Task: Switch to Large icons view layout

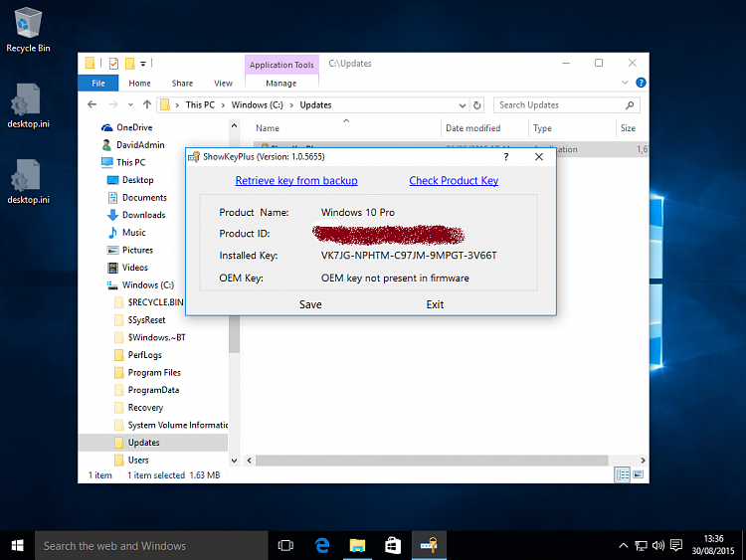Action: point(639,474)
